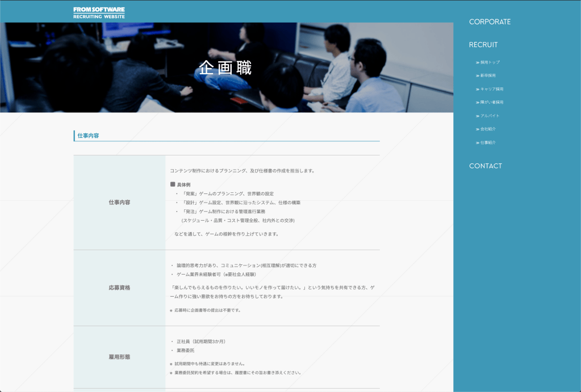Open the 仕事紹介 sidebar link

pos(486,142)
